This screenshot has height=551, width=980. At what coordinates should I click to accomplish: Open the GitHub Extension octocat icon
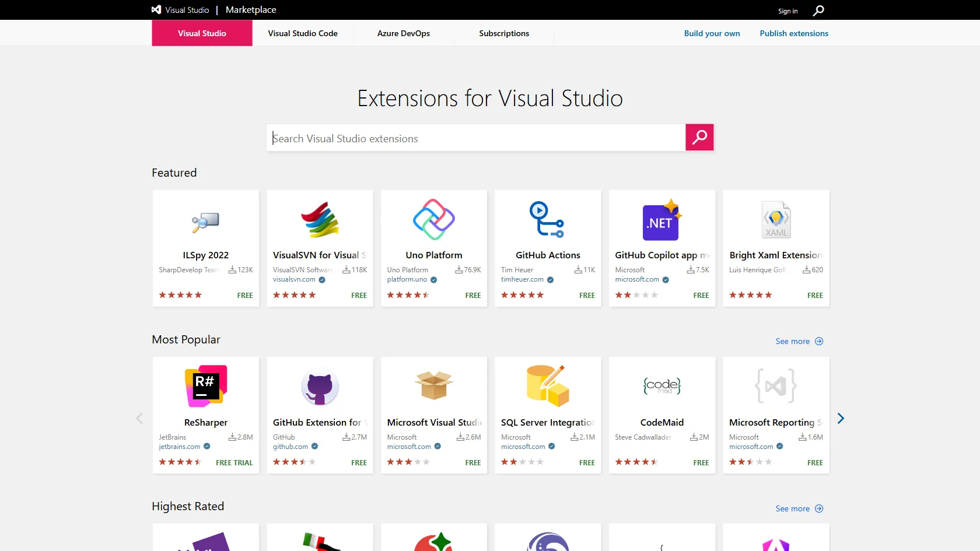tap(320, 387)
